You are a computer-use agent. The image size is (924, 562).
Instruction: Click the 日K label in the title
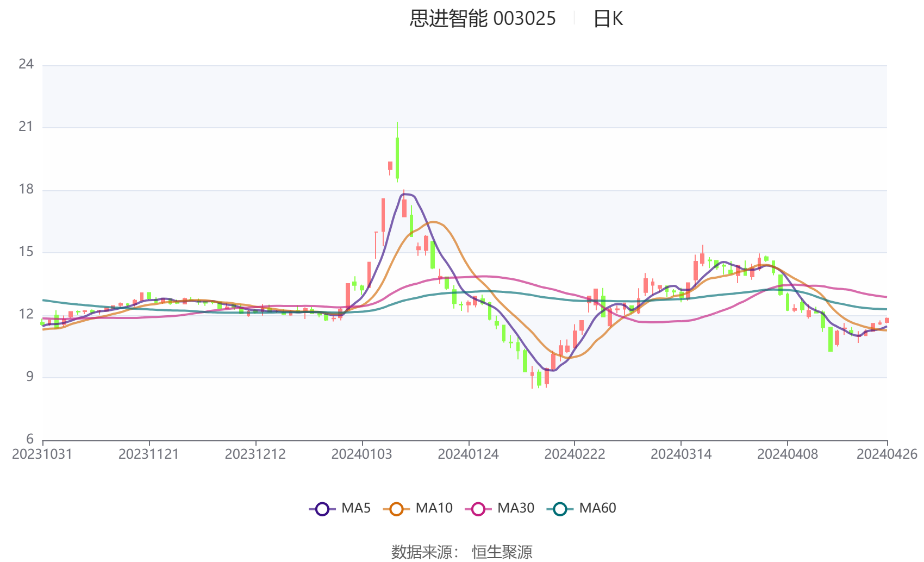tap(608, 19)
